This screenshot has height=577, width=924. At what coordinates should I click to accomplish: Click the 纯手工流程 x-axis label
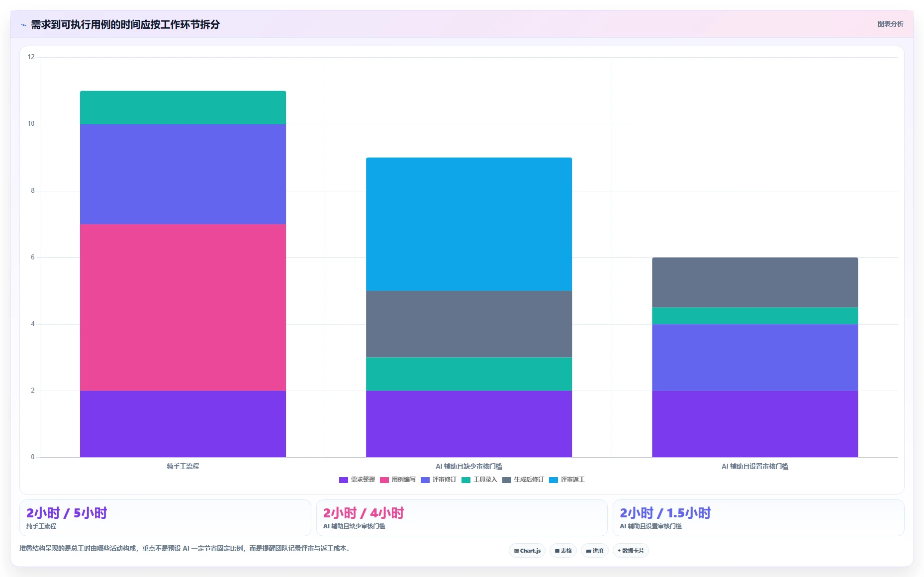[183, 466]
